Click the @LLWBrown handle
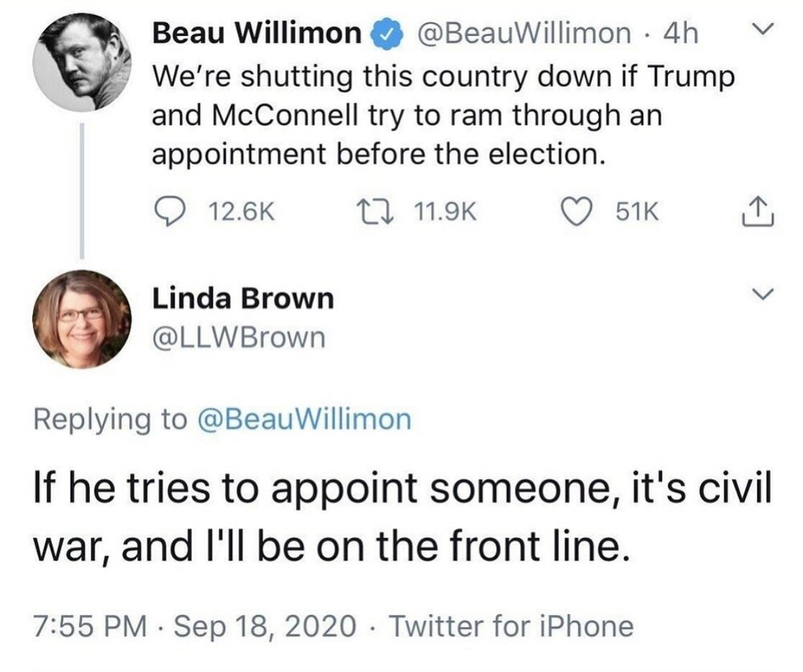 click(x=239, y=337)
